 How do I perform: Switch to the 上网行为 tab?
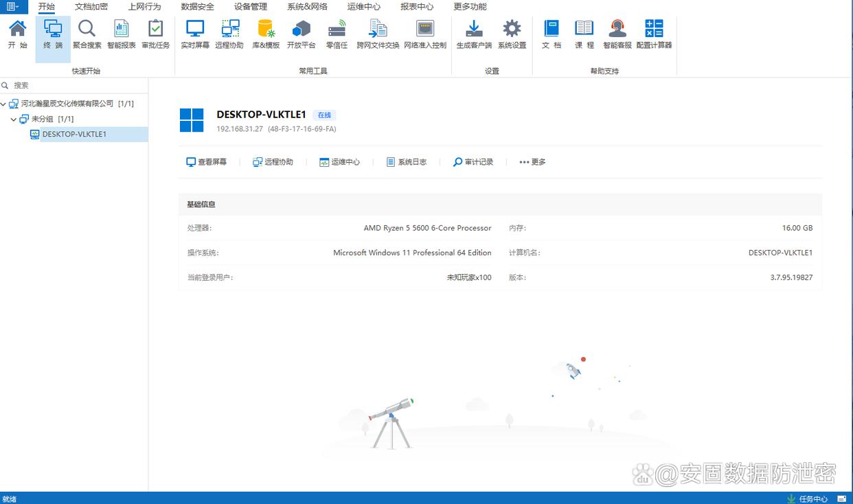(x=144, y=7)
